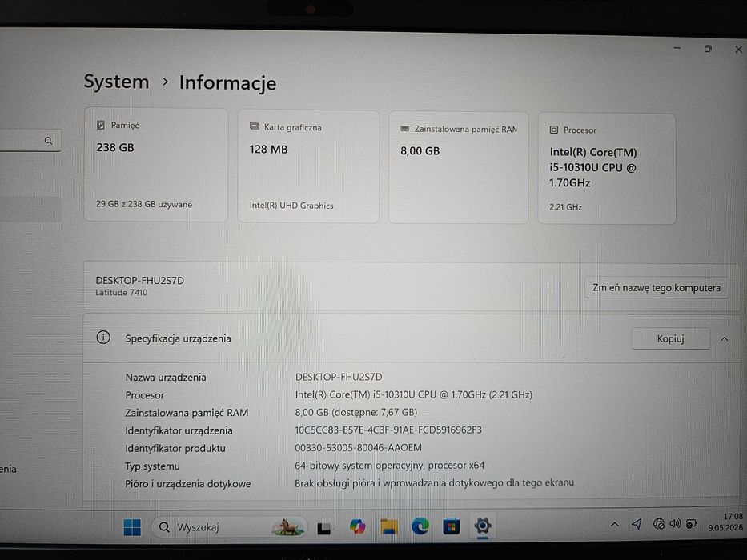Open the volume speaker tray icon

(675, 524)
